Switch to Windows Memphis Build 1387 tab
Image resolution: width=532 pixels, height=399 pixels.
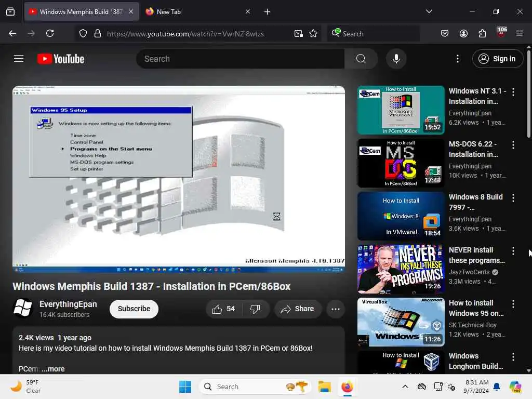pos(82,12)
